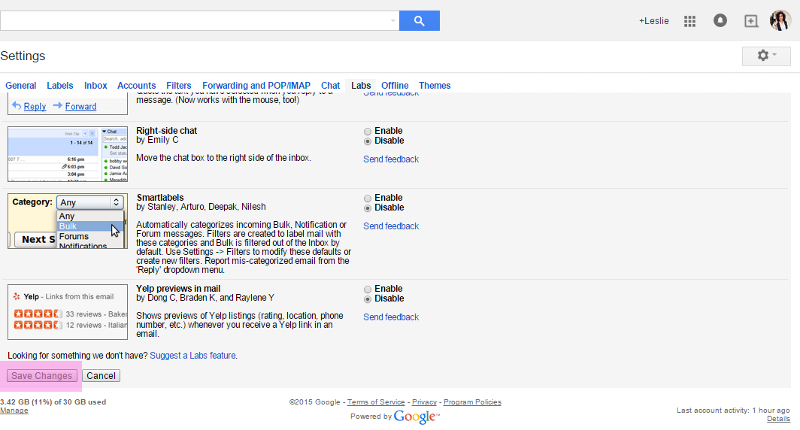Click the Forward arrow in the preview thumbnail
800x430 pixels.
click(57, 106)
